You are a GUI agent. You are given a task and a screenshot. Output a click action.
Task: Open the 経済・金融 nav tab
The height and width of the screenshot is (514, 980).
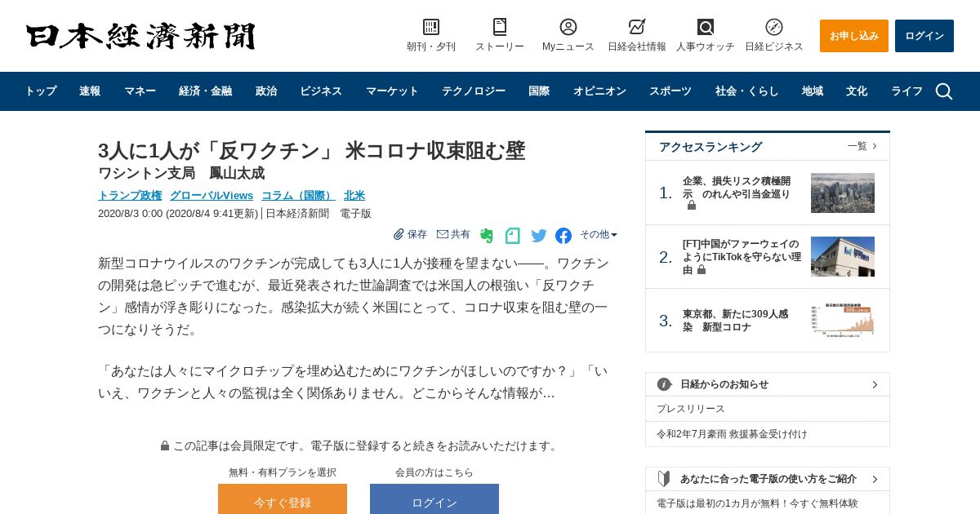pos(205,91)
